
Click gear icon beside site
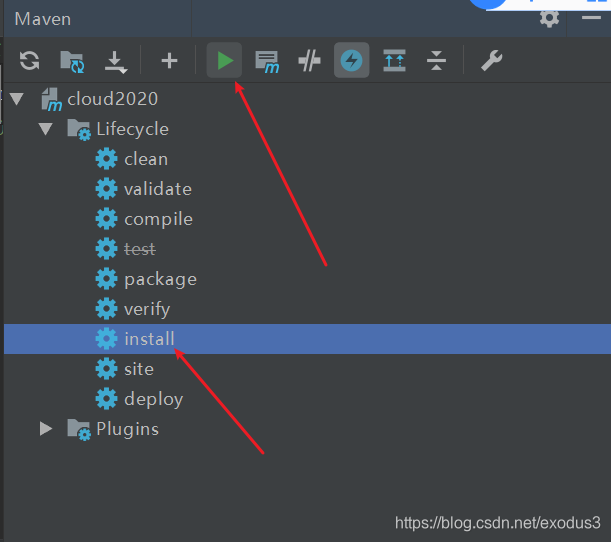pos(106,369)
